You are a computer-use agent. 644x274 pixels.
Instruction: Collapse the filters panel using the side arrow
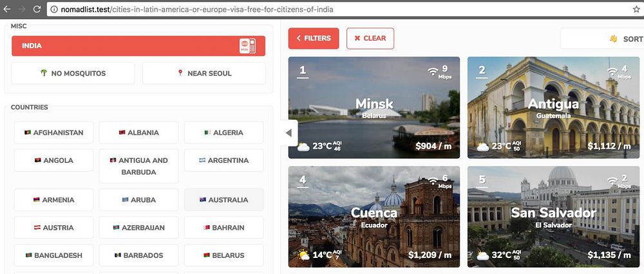point(289,133)
